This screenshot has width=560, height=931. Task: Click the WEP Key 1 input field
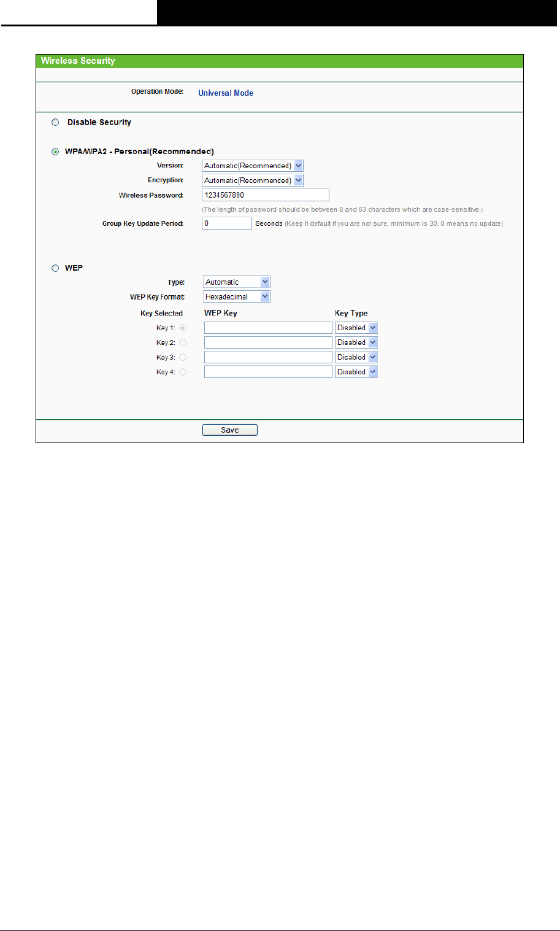268,328
